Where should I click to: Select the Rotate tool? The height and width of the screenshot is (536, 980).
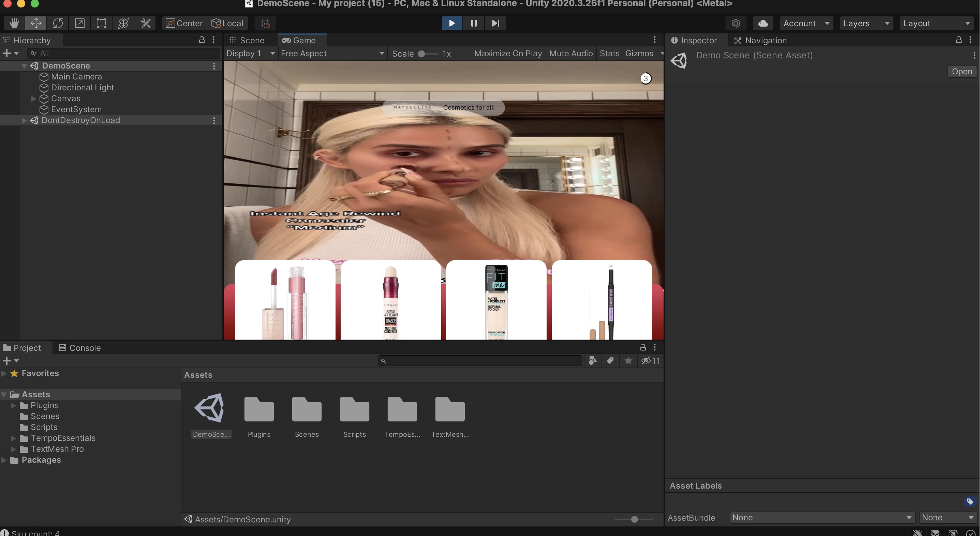tap(58, 23)
